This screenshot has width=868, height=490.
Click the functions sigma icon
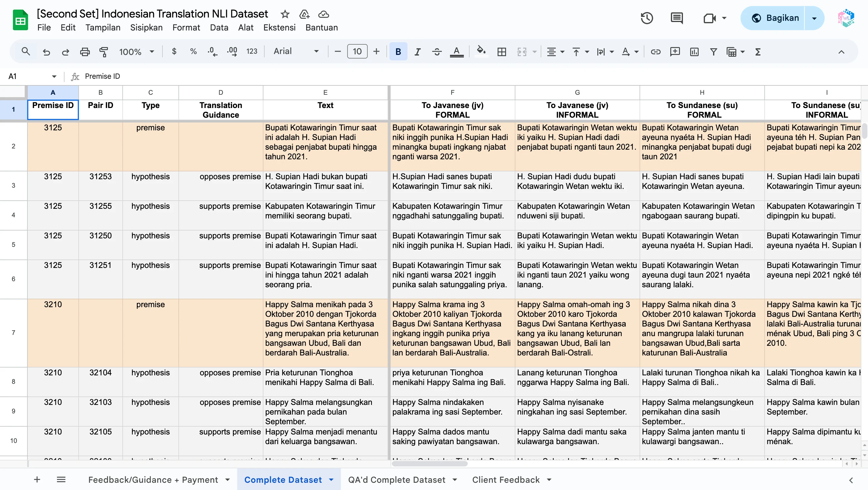(x=758, y=52)
